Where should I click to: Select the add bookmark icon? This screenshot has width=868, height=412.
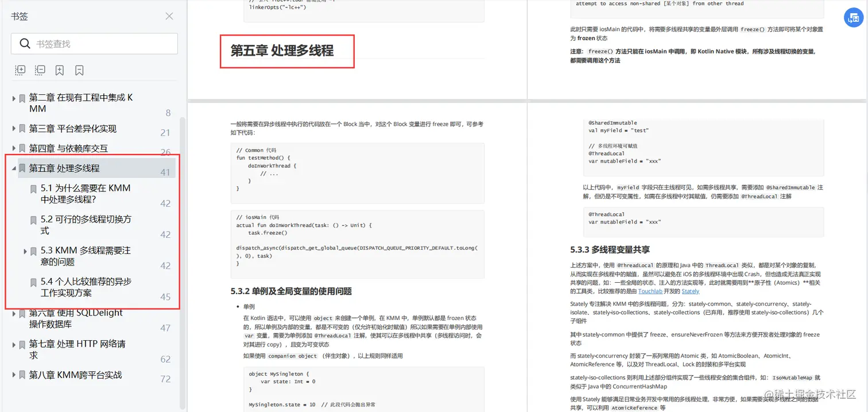click(60, 70)
